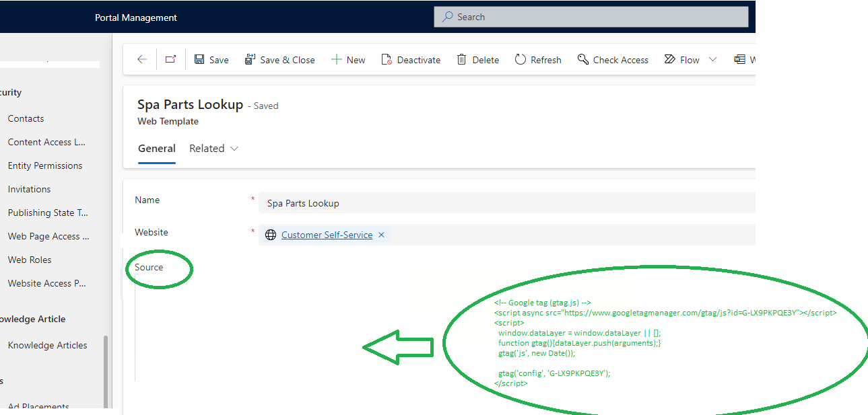Click the Source field label
Screen dimensions: 868x415
(149, 267)
